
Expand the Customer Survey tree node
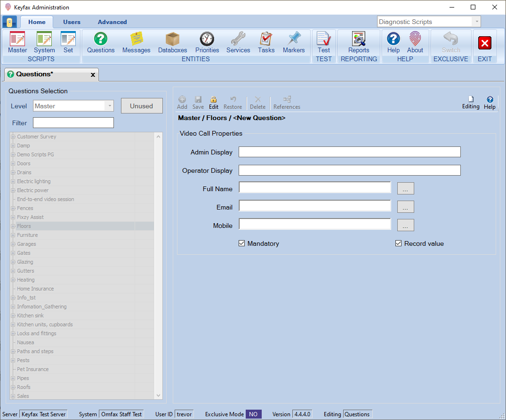coord(13,137)
